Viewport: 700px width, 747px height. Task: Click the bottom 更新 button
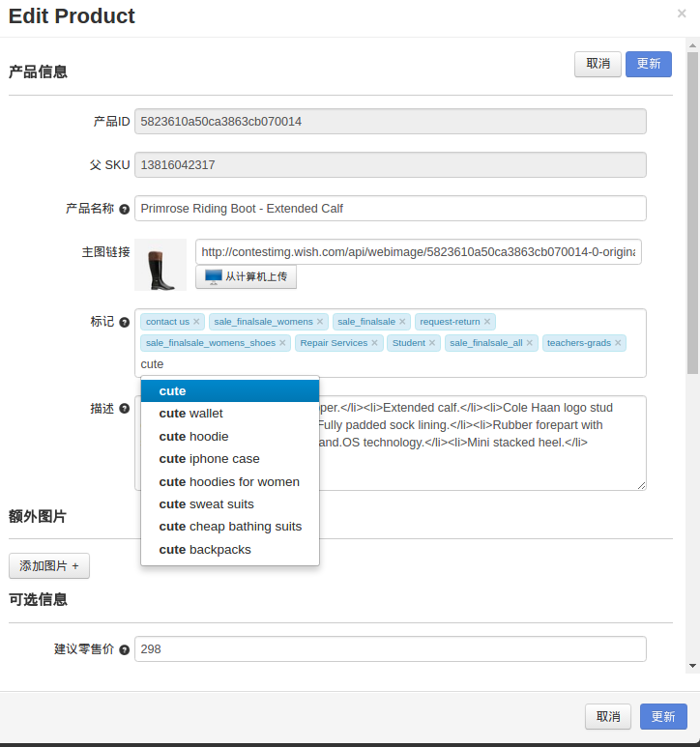click(x=662, y=717)
